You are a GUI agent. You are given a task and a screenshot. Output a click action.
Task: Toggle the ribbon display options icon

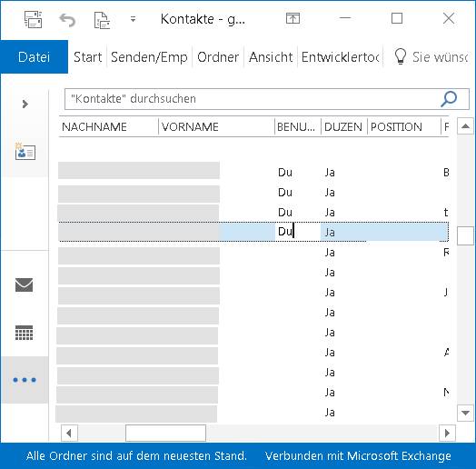tap(293, 18)
